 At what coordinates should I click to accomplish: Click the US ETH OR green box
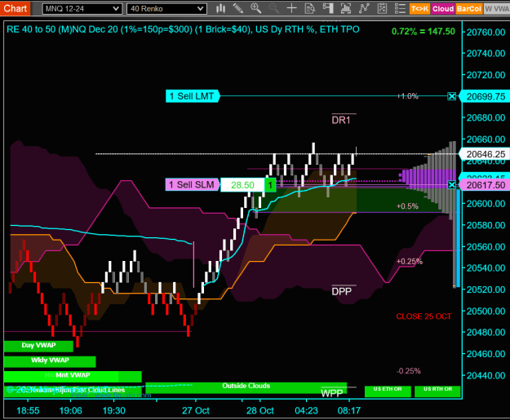388,391
